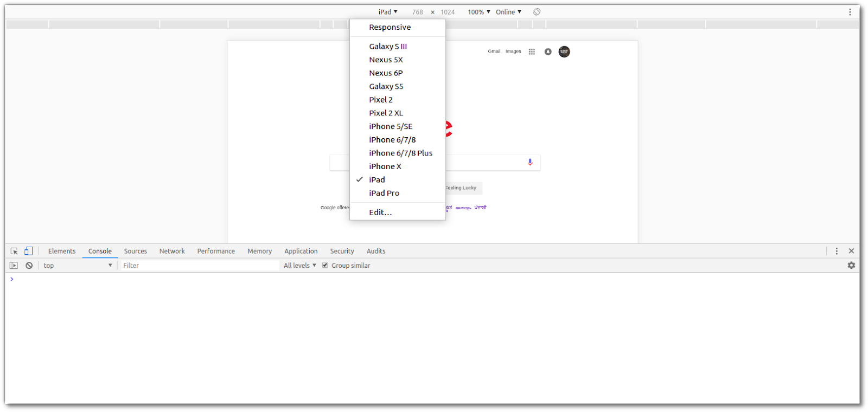Click the Feeling Lucky button

tap(463, 188)
